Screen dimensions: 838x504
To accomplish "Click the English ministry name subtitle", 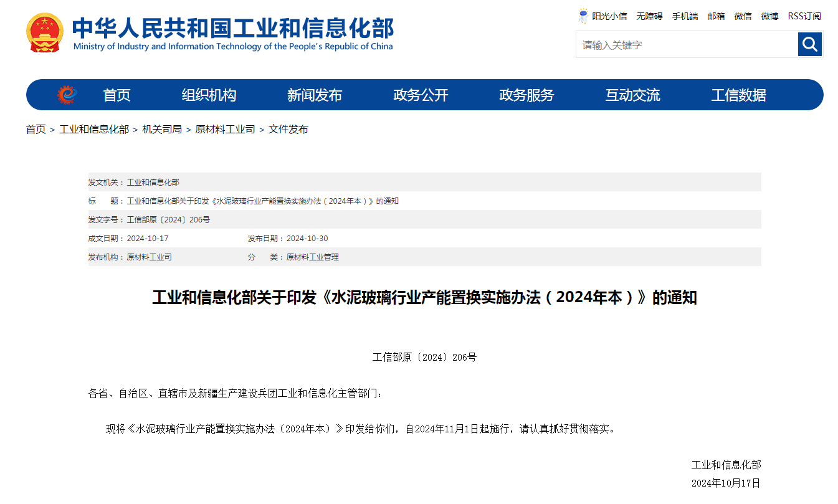I will 233,46.
